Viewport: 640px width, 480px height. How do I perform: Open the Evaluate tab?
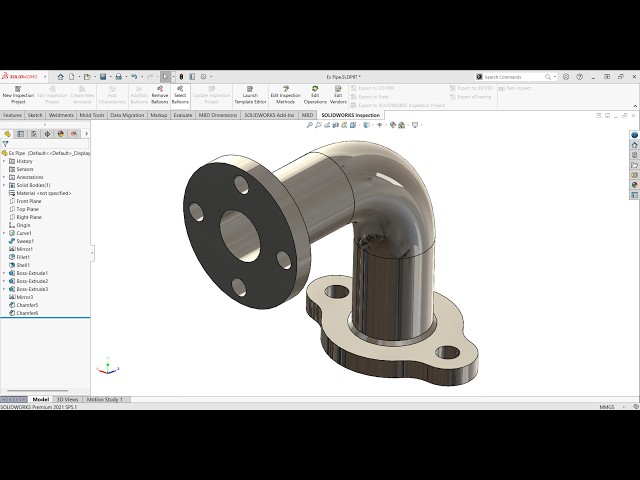click(x=183, y=115)
